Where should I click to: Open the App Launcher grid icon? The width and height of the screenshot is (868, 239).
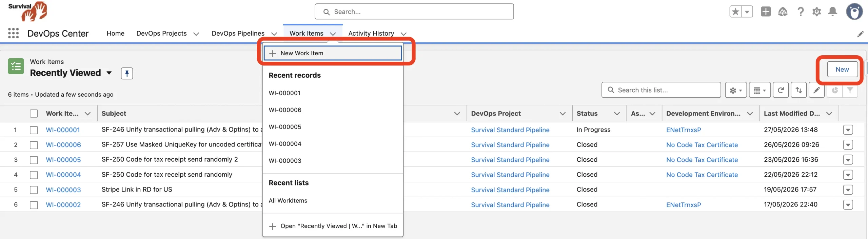coord(13,33)
